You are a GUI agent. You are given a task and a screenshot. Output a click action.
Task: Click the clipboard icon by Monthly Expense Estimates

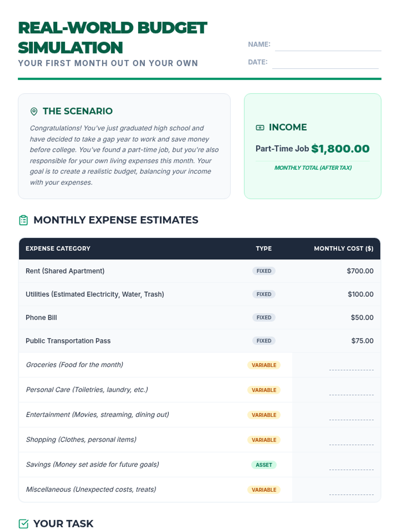click(x=24, y=220)
